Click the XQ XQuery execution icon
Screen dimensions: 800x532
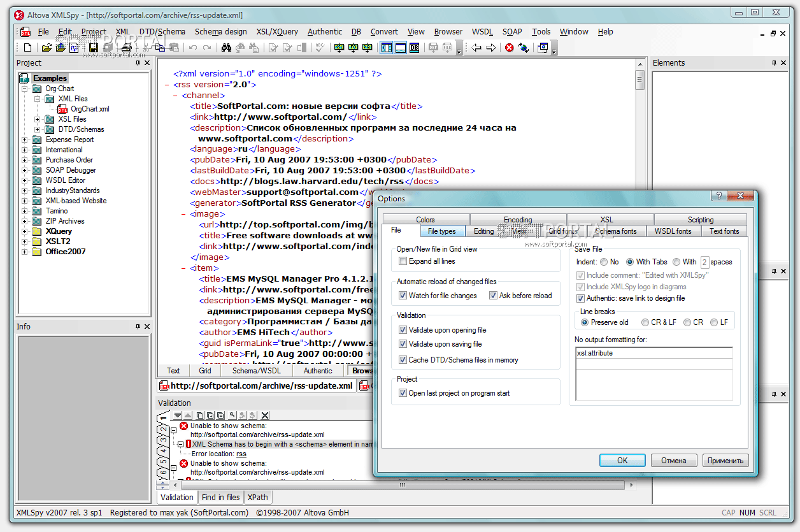(367, 47)
